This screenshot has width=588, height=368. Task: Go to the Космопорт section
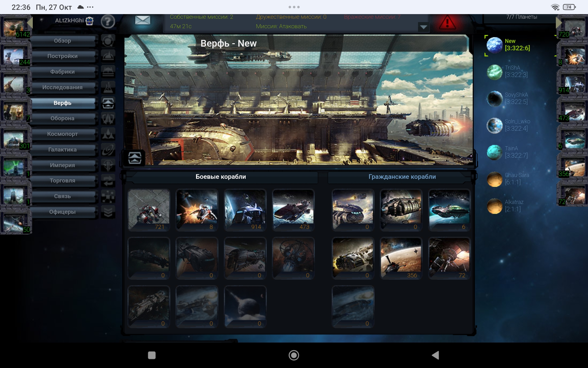62,134
